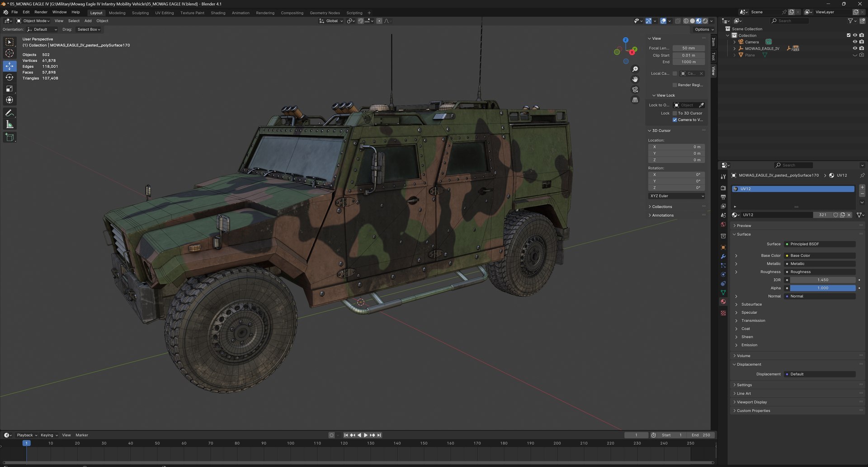Open the Render properties tab
The width and height of the screenshot is (868, 467).
pyautogui.click(x=723, y=188)
